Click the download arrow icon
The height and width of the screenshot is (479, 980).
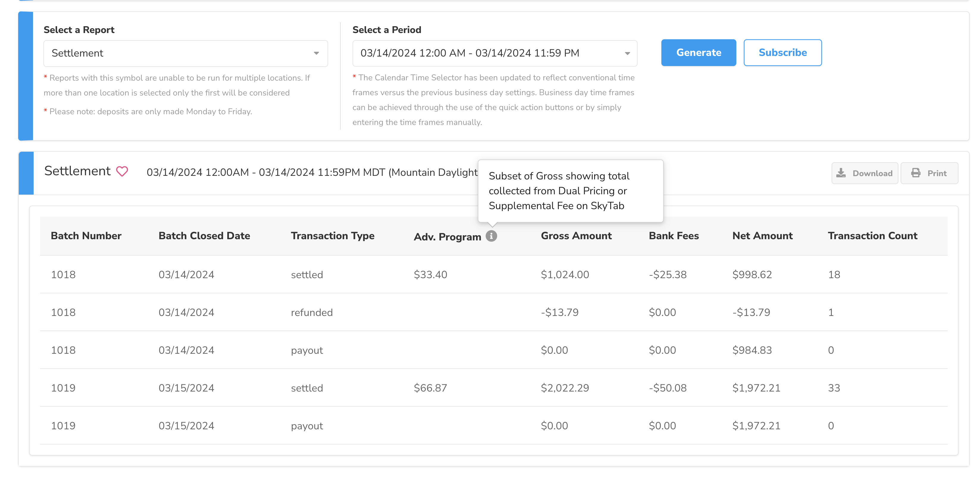[841, 173]
